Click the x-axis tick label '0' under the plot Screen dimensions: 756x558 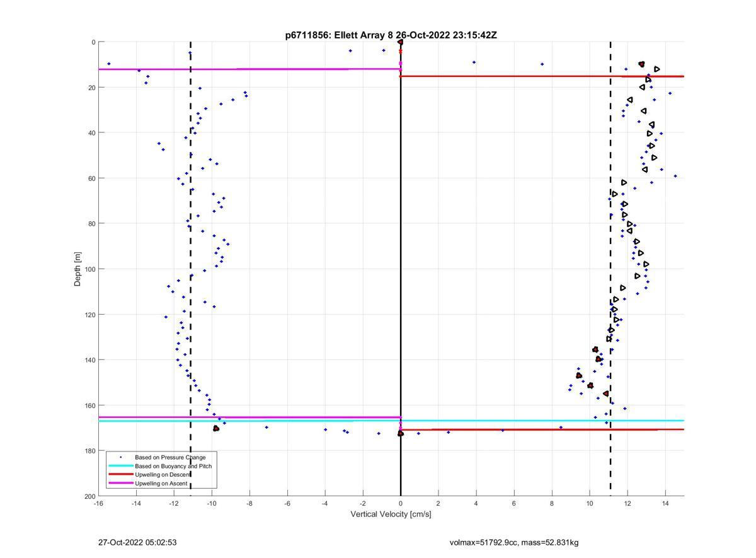coord(401,503)
